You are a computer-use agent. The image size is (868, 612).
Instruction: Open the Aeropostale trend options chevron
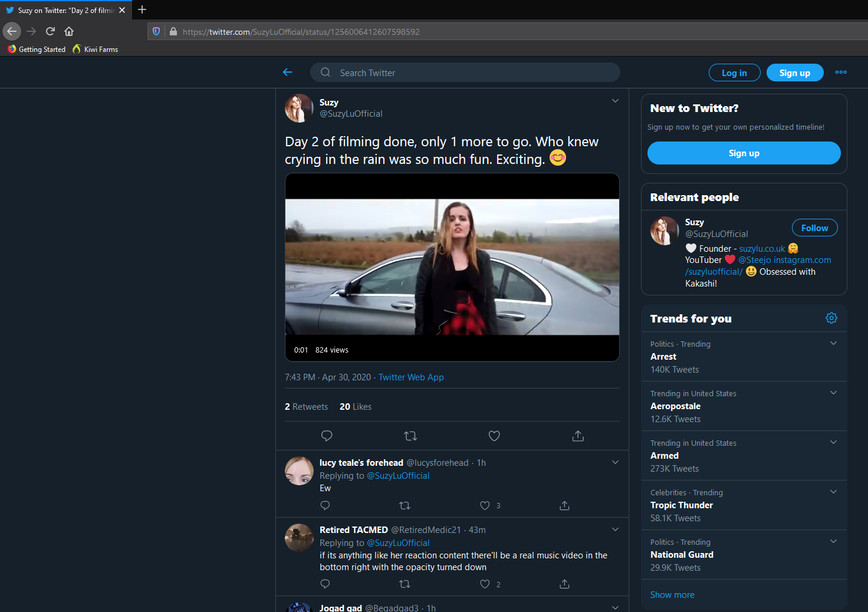[833, 393]
